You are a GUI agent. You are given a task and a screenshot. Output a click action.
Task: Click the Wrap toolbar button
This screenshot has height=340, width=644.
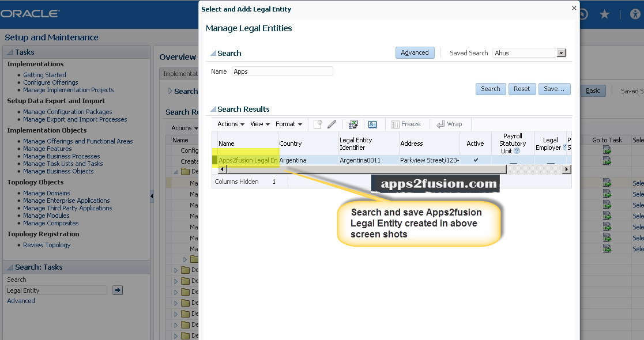click(449, 124)
